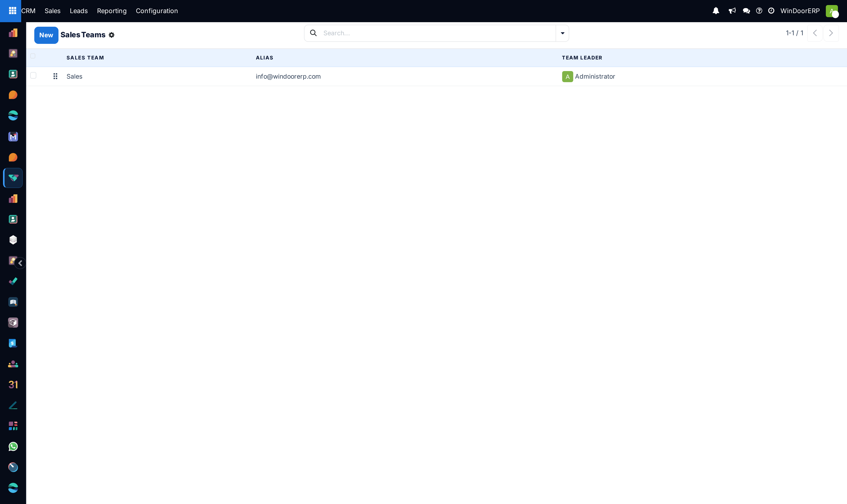Click the question-mark help icon
Viewport: 847px width, 504px height.
click(759, 11)
